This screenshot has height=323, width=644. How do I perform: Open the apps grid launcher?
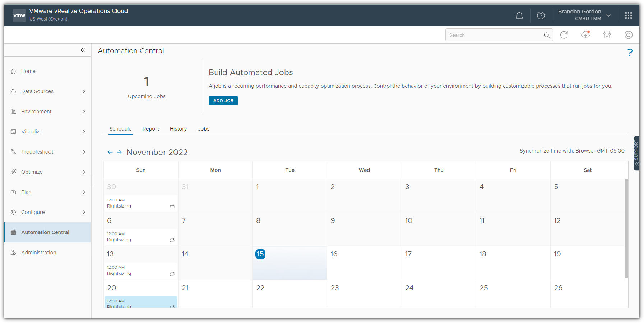point(628,15)
